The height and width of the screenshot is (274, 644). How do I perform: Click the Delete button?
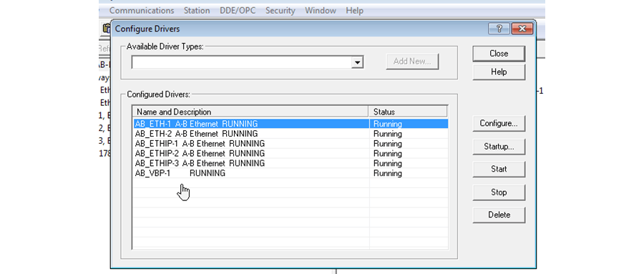tap(499, 215)
